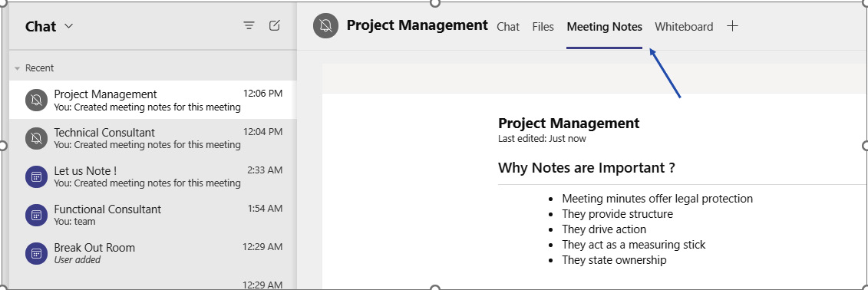This screenshot has width=868, height=290.
Task: Click the 12:06 PM timestamp
Action: 263,94
